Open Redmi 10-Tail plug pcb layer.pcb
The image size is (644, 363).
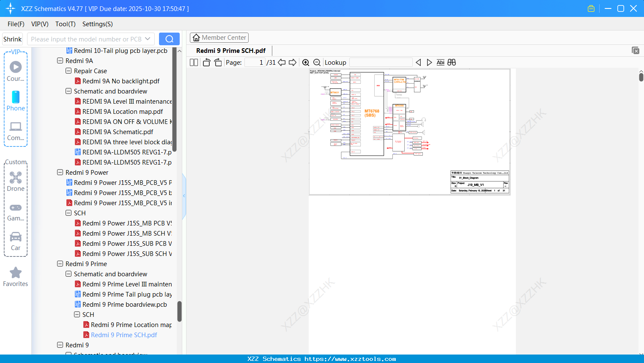[117, 51]
